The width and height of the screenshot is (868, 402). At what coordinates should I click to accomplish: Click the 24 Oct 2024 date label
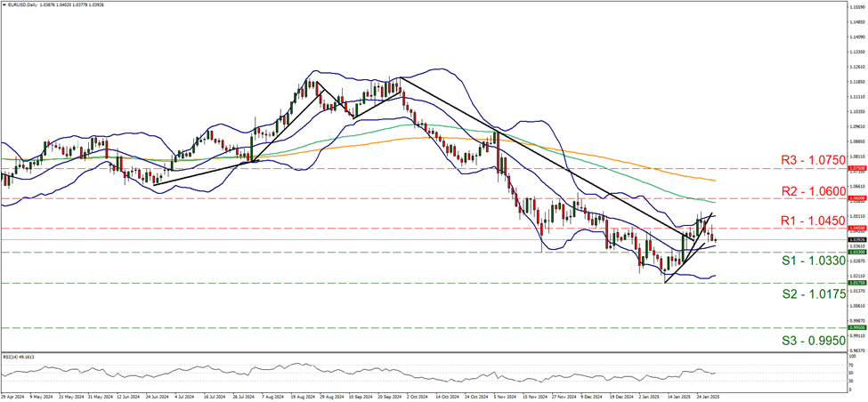pos(476,397)
